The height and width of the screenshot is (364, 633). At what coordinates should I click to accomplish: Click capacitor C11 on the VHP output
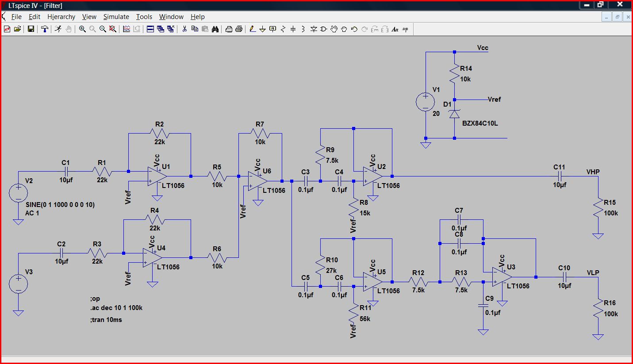pos(559,176)
